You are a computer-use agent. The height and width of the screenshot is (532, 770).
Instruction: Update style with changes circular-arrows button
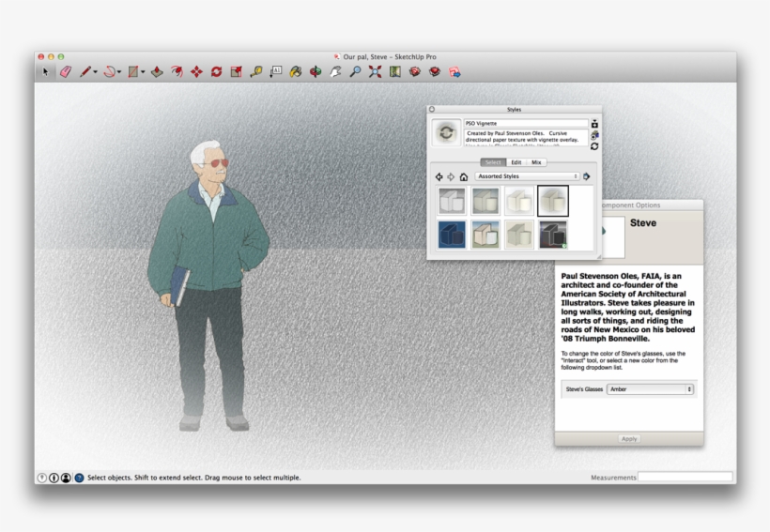[x=594, y=146]
